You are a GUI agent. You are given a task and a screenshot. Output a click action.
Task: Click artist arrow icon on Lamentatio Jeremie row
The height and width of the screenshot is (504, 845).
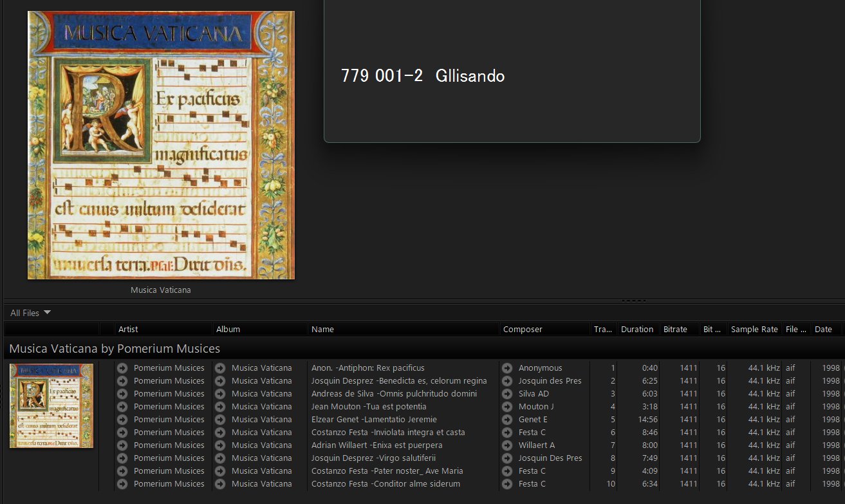(x=122, y=420)
